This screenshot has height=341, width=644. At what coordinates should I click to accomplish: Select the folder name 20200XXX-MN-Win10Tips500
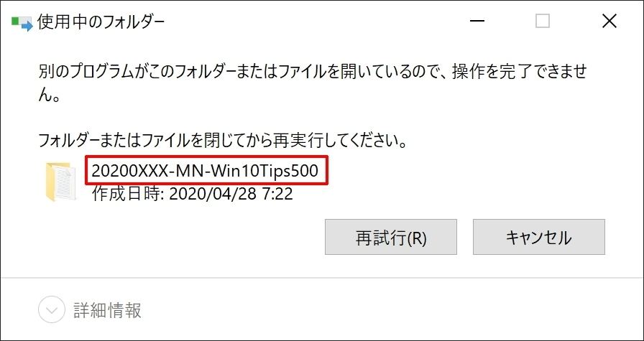coord(205,171)
